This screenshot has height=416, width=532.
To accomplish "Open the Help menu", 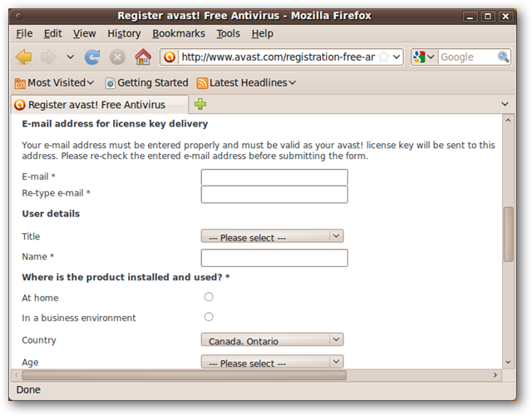I will click(x=263, y=33).
